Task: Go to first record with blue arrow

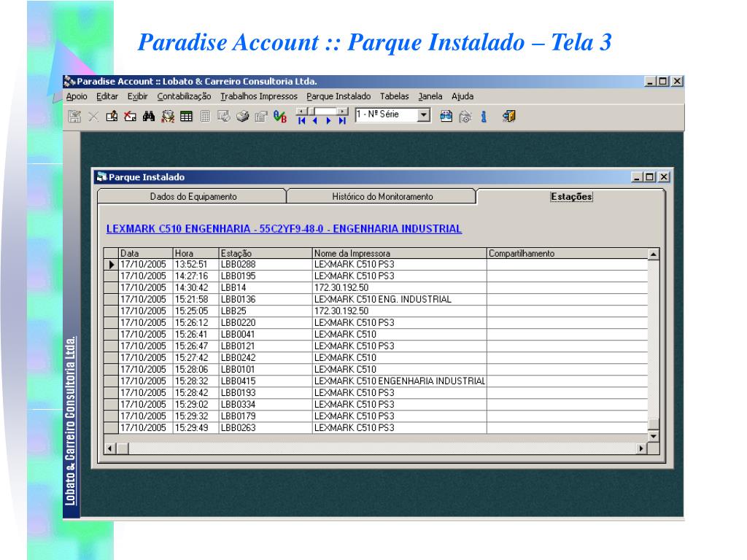Action: coord(301,121)
